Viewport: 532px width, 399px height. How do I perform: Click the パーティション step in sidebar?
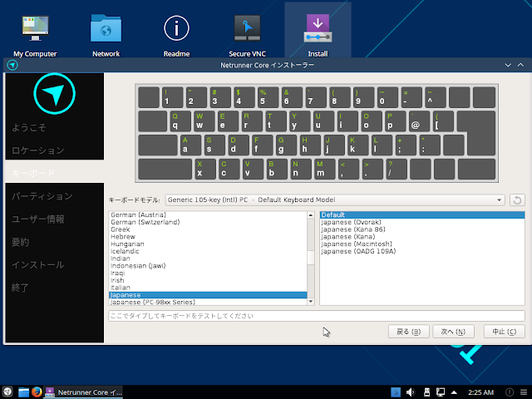pos(42,196)
